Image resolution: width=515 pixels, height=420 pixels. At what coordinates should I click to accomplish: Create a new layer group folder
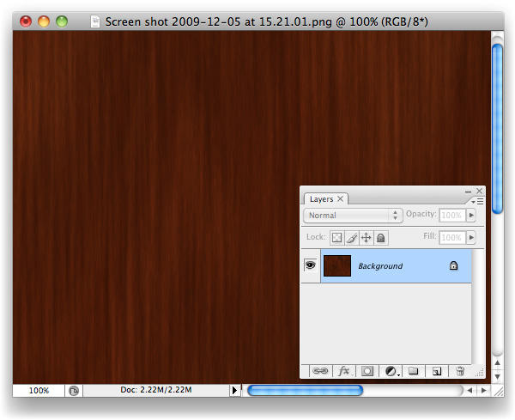click(413, 371)
